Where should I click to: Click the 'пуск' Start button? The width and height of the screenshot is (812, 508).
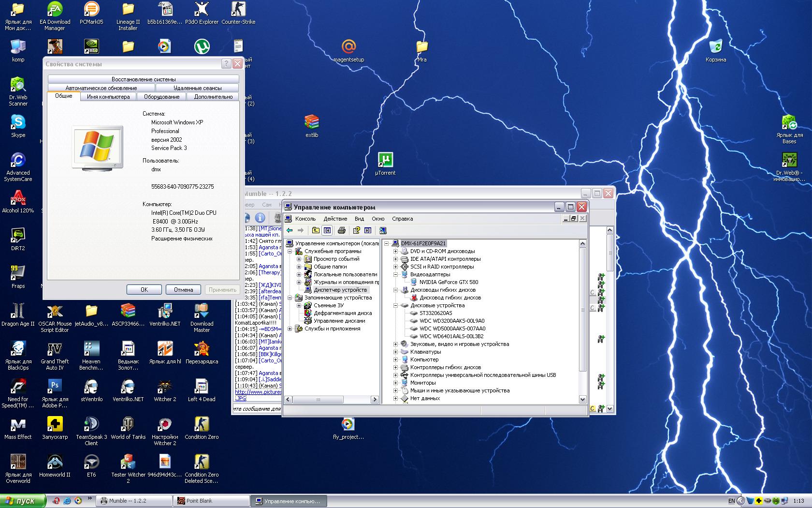[x=23, y=501]
